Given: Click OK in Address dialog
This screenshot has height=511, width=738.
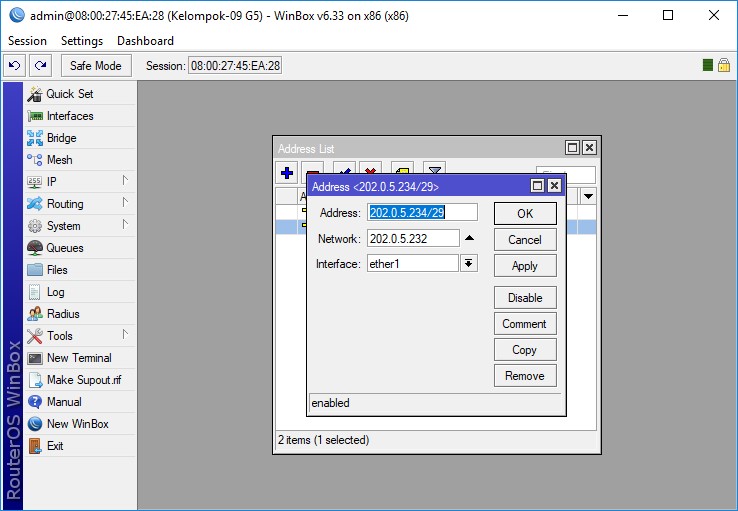Looking at the screenshot, I should (525, 214).
